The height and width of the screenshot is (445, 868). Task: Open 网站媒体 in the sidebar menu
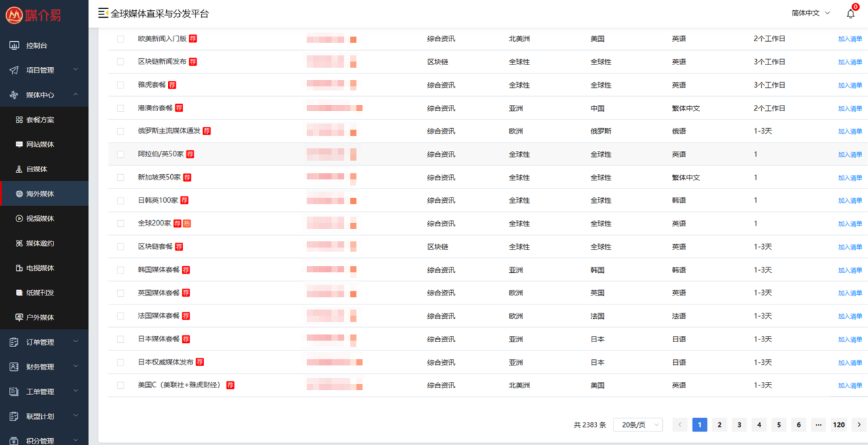coord(40,145)
